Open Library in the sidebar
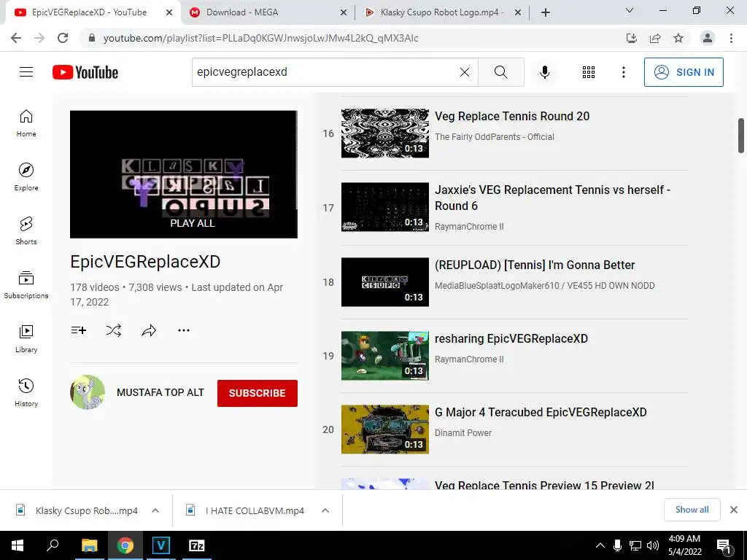 click(26, 338)
